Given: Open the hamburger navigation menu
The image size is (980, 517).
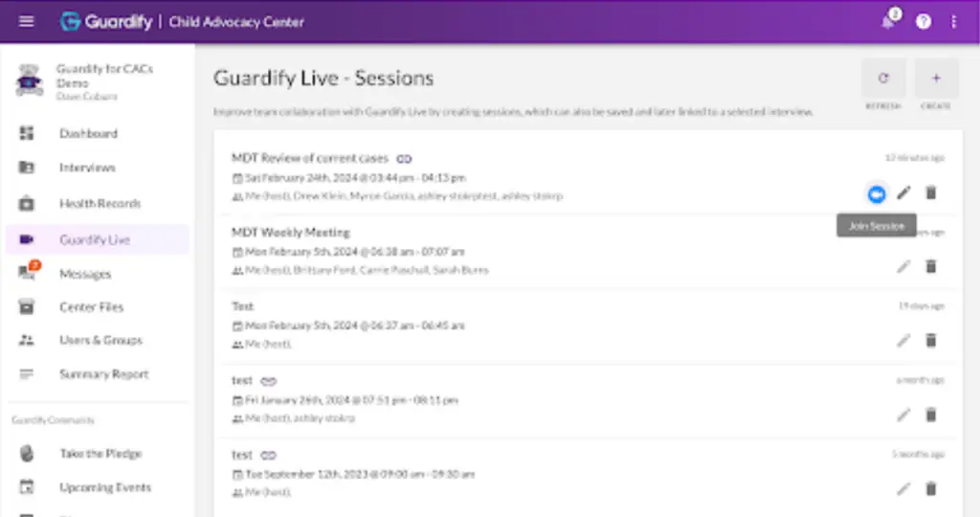Looking at the screenshot, I should click(27, 21).
